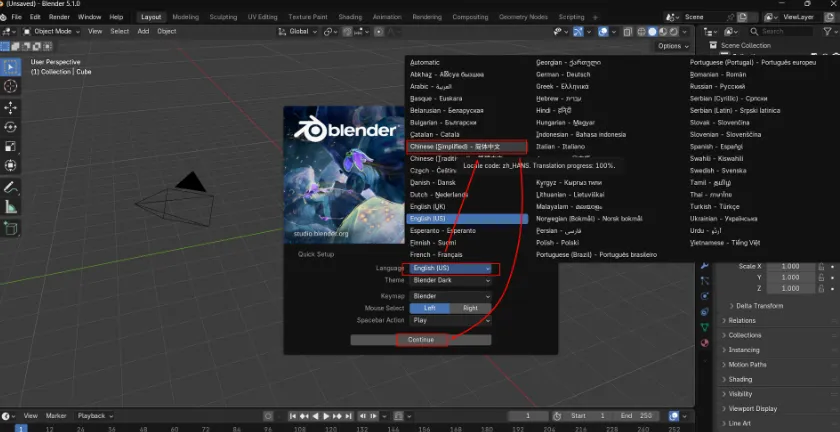This screenshot has width=840, height=432.
Task: Click the End frame field
Action: (x=637, y=416)
